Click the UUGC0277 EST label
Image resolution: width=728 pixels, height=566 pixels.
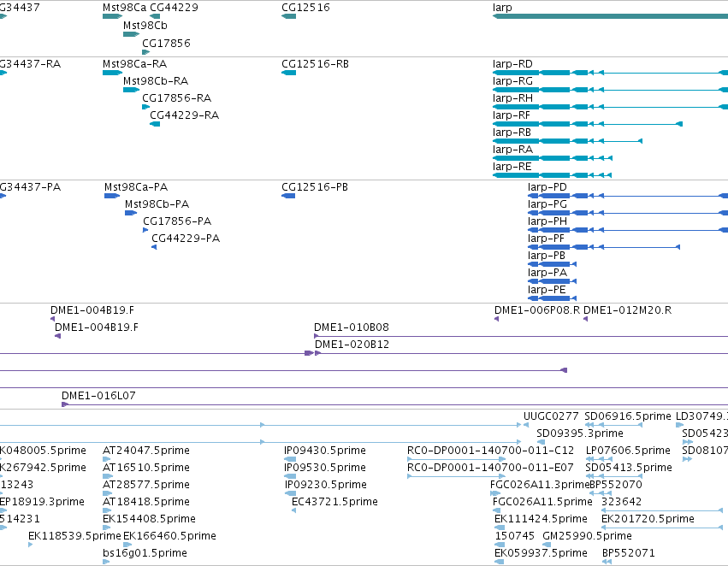551,416
